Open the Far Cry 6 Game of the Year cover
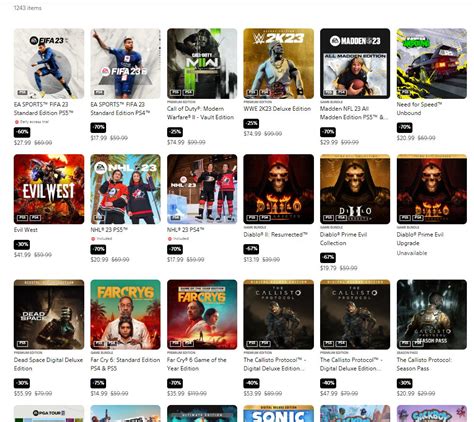The image size is (474, 422). (202, 314)
